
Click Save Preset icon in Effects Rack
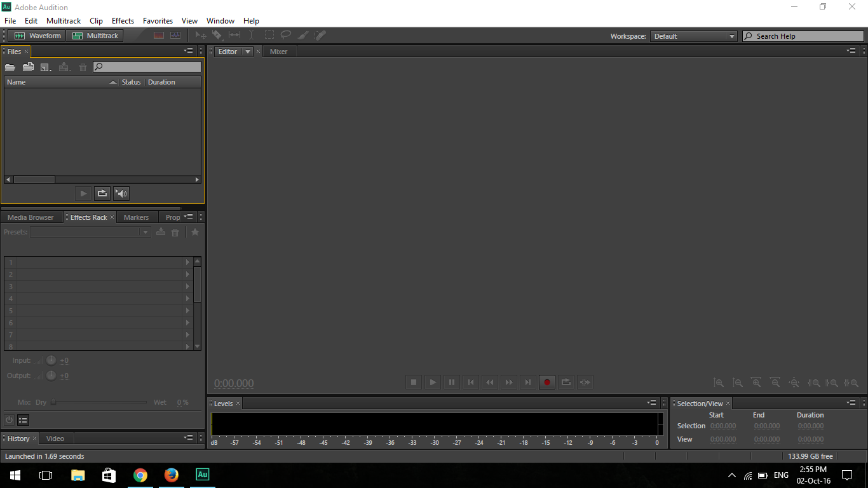(161, 232)
